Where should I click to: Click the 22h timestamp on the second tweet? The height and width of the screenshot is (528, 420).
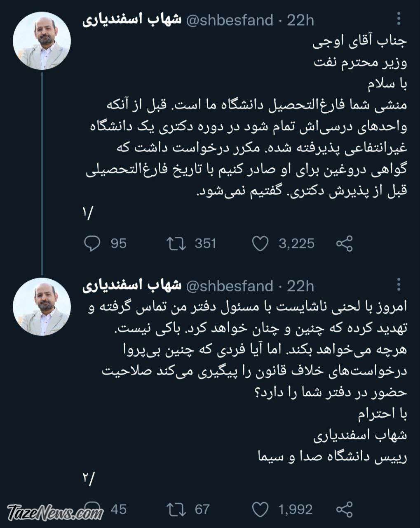point(300,286)
